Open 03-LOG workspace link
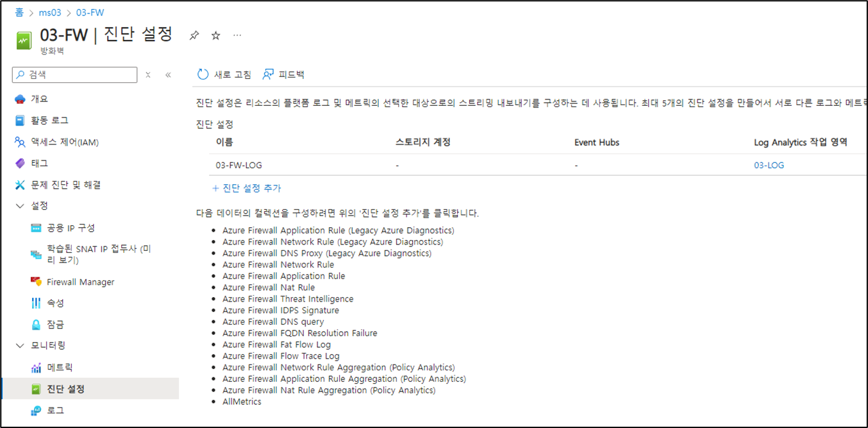The height and width of the screenshot is (428, 868). point(769,165)
